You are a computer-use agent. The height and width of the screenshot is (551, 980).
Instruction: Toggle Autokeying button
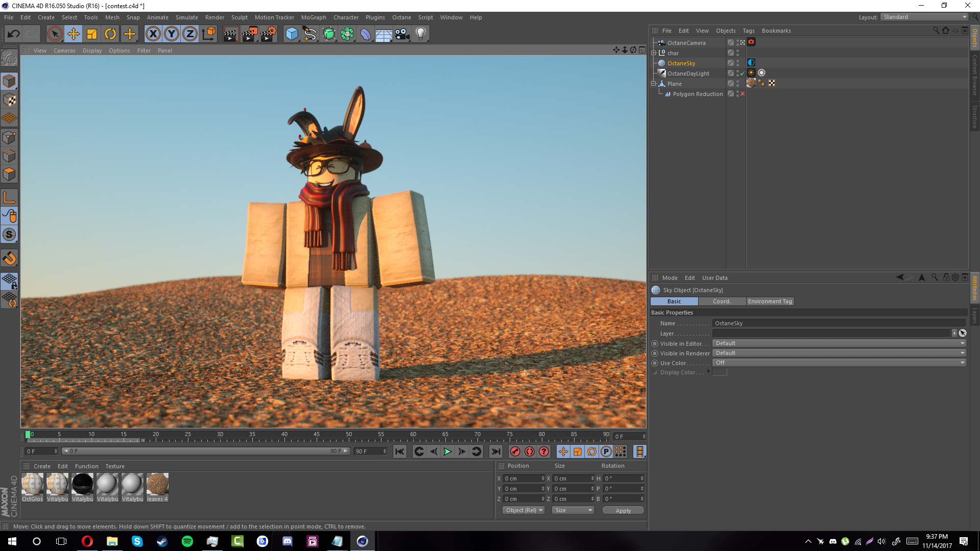[530, 451]
